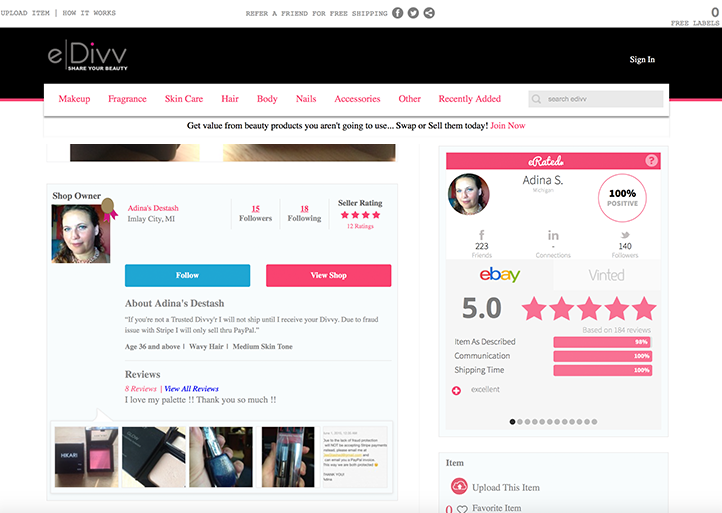Viewport: 722px width, 513px height.
Task: Open the Skin Care category
Action: tap(184, 99)
